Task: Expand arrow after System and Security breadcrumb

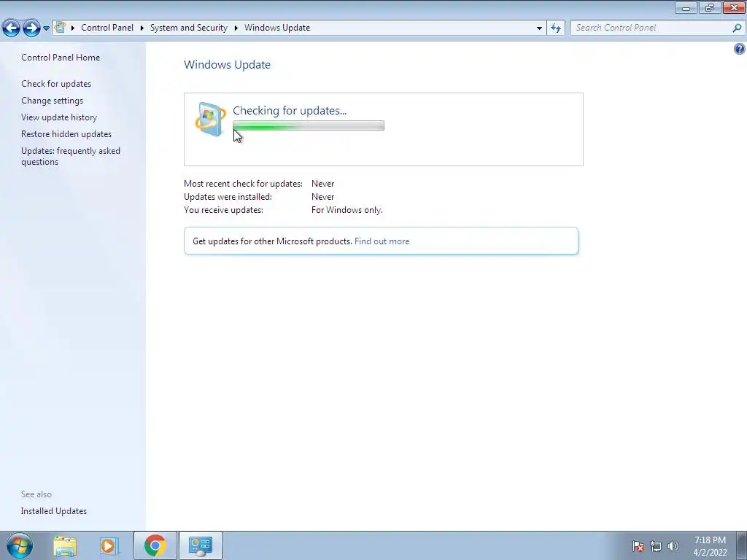Action: (x=236, y=28)
